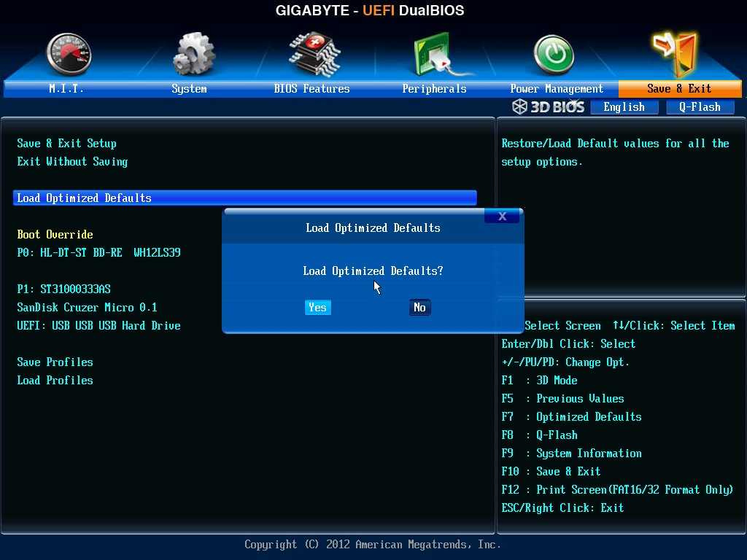This screenshot has width=747, height=560.
Task: Click the highlighted Load Optimized Defaults row
Action: [245, 198]
